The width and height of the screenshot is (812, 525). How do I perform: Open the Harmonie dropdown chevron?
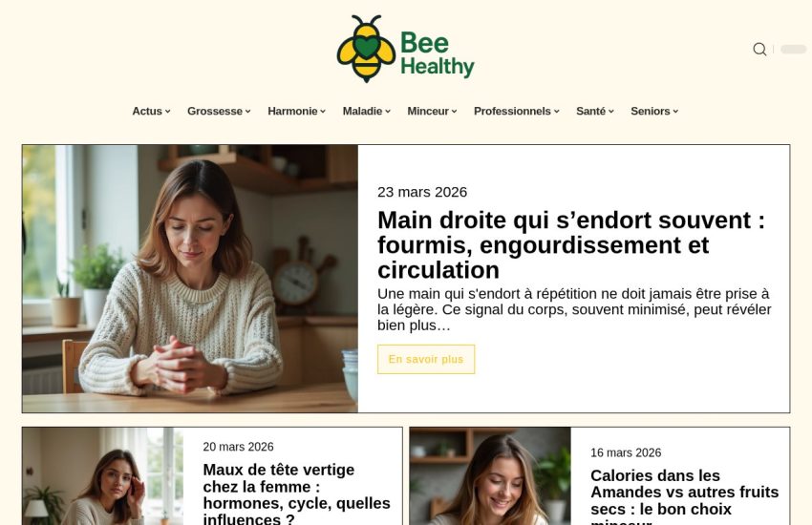click(x=323, y=112)
